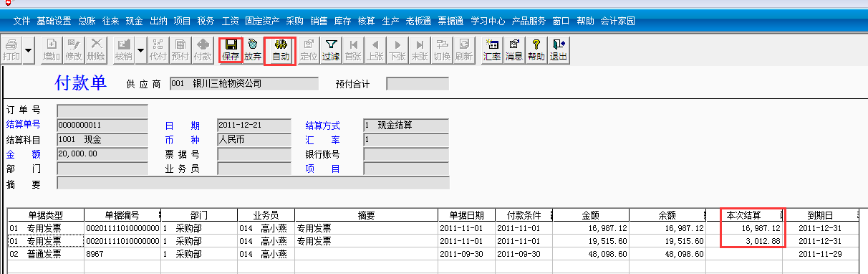Click the 订单号 input field

tap(102, 111)
